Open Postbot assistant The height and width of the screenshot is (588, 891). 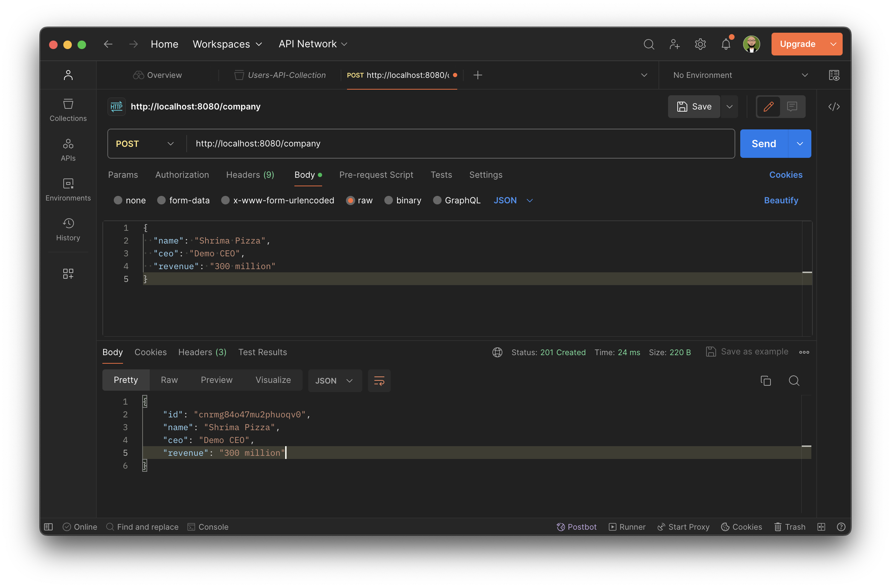tap(576, 526)
